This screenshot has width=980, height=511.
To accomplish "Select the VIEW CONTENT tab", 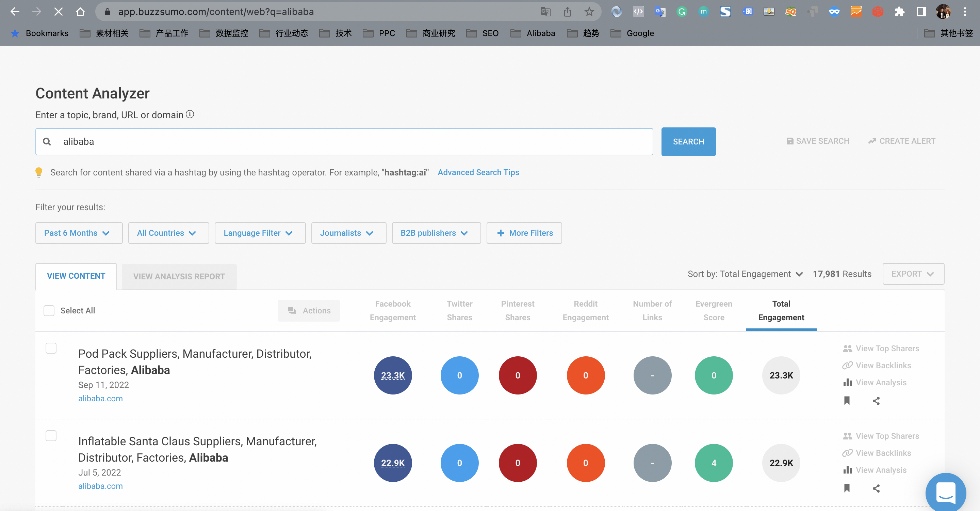I will 76,276.
